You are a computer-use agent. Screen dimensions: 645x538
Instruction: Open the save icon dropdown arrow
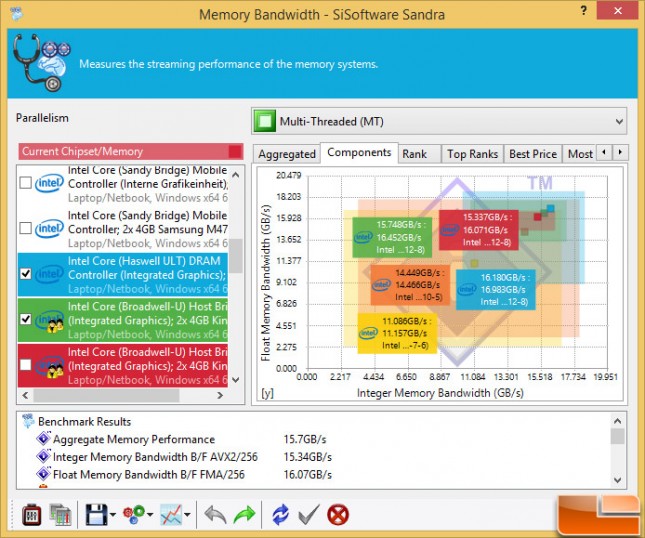pyautogui.click(x=113, y=515)
